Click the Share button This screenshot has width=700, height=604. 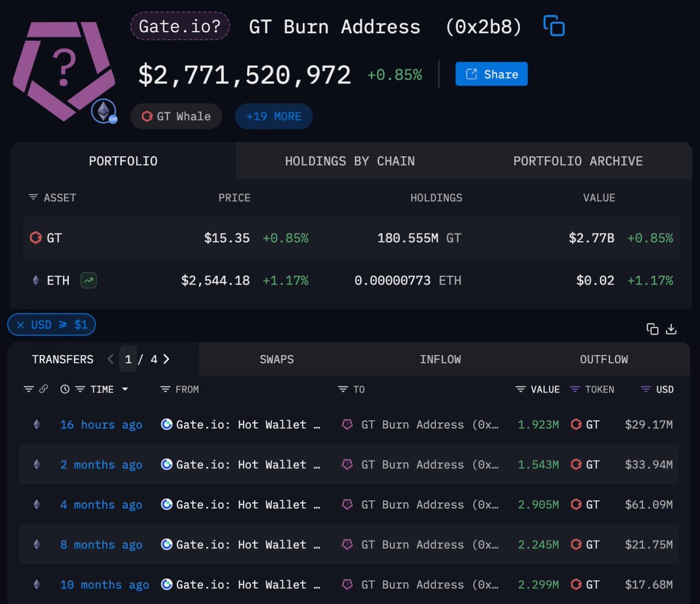pyautogui.click(x=492, y=74)
